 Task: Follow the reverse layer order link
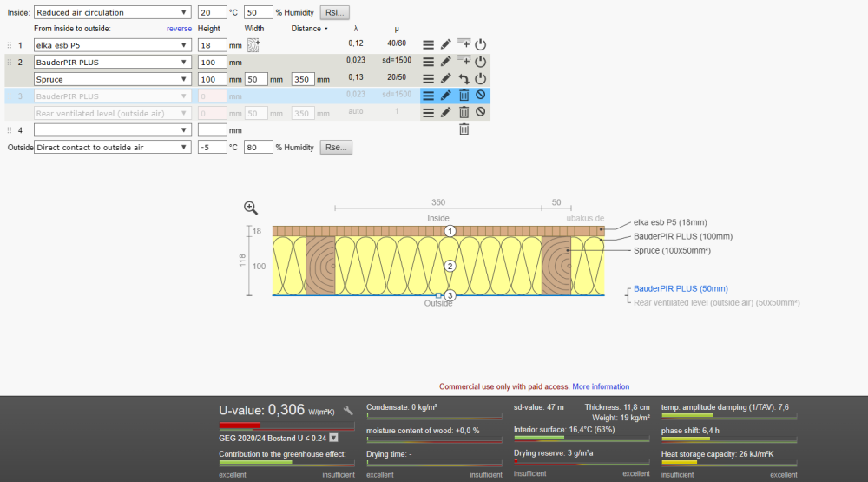180,29
